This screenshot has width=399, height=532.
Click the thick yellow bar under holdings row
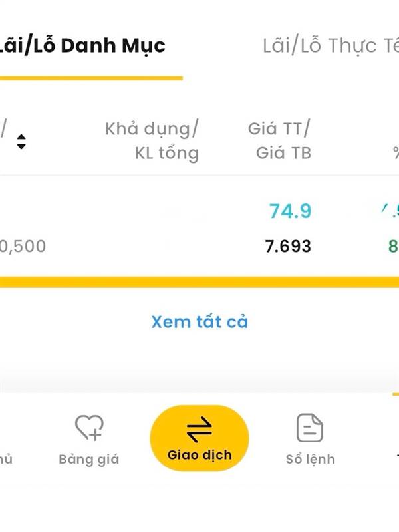199,282
